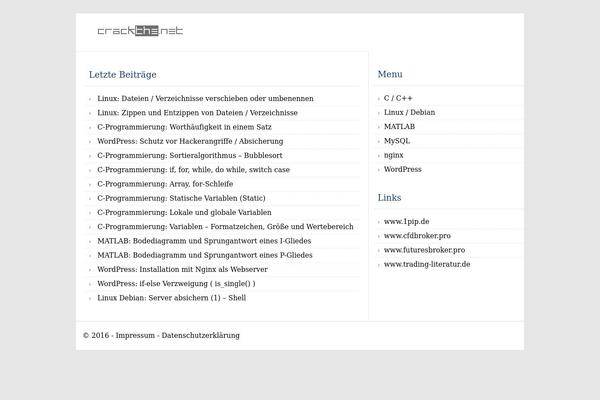Click the Letzte Beiträge heading
The height and width of the screenshot is (400, 600).
pos(122,75)
